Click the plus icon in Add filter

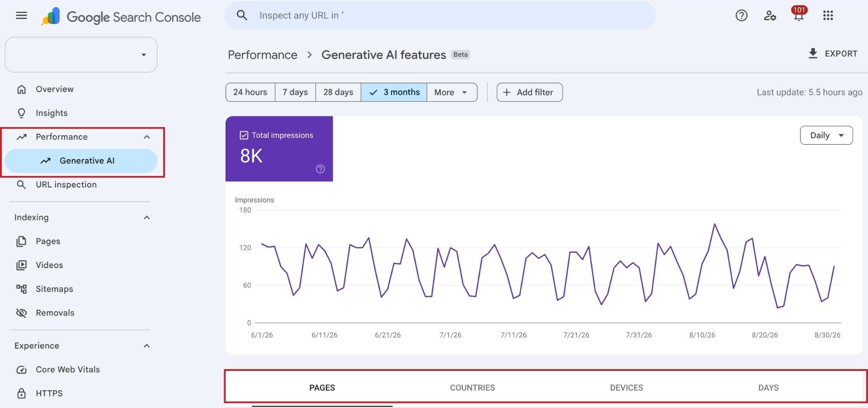pos(507,92)
